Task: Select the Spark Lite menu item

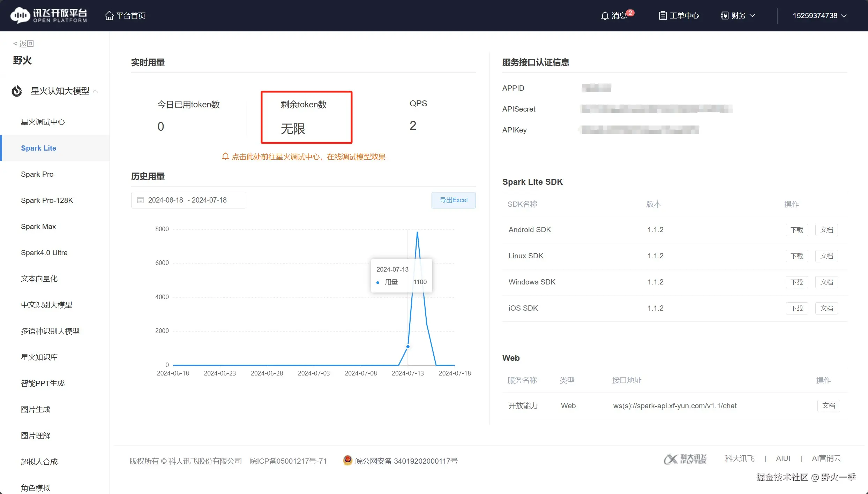Action: coord(55,148)
